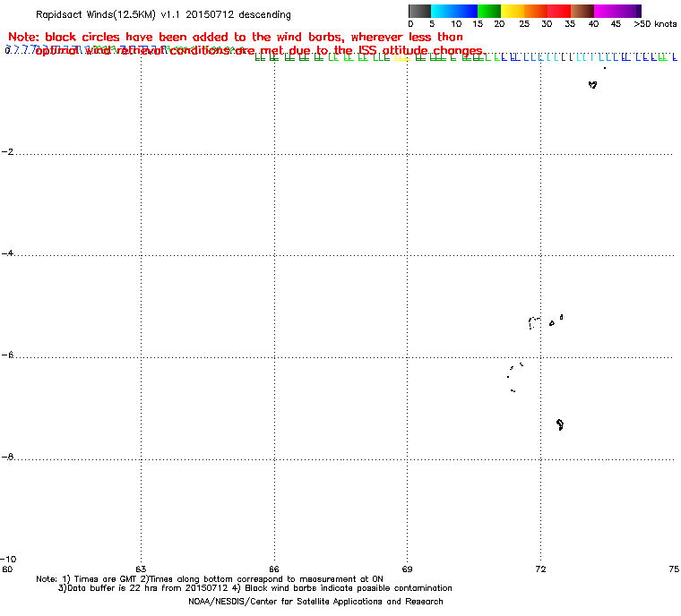Click the green 15-20 knots color segment
681x616 pixels.
(489, 11)
